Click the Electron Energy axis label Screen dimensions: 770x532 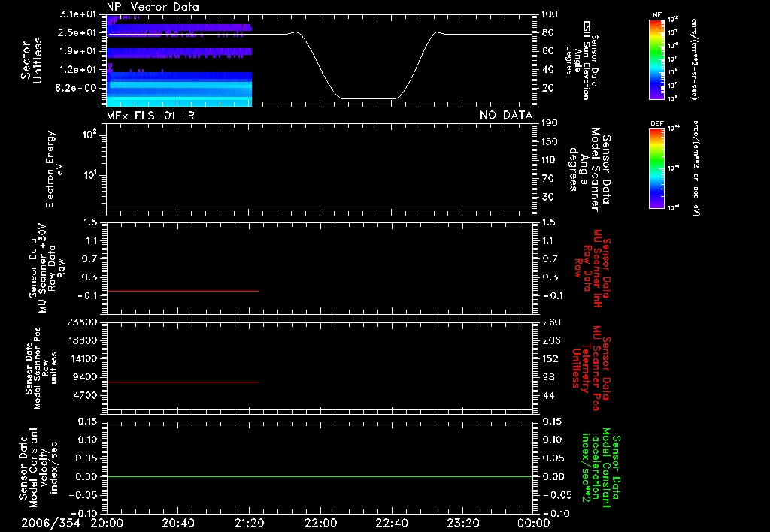pyautogui.click(x=54, y=169)
